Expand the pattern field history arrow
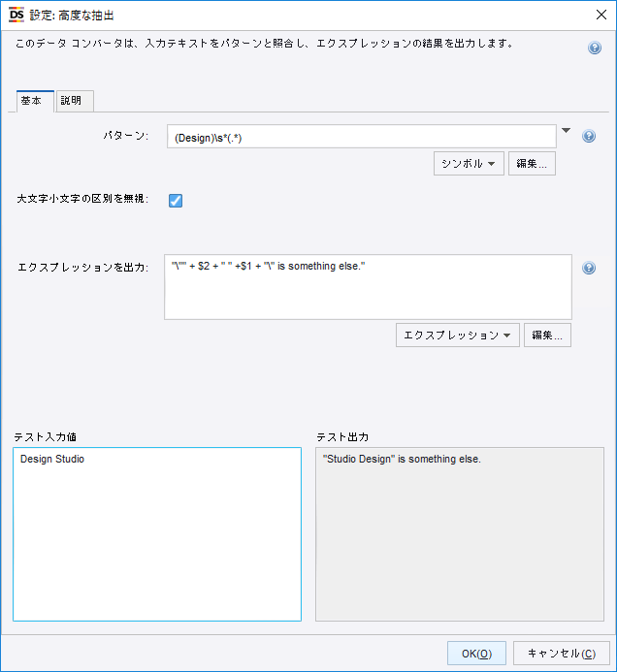This screenshot has height=672, width=617. tap(567, 131)
